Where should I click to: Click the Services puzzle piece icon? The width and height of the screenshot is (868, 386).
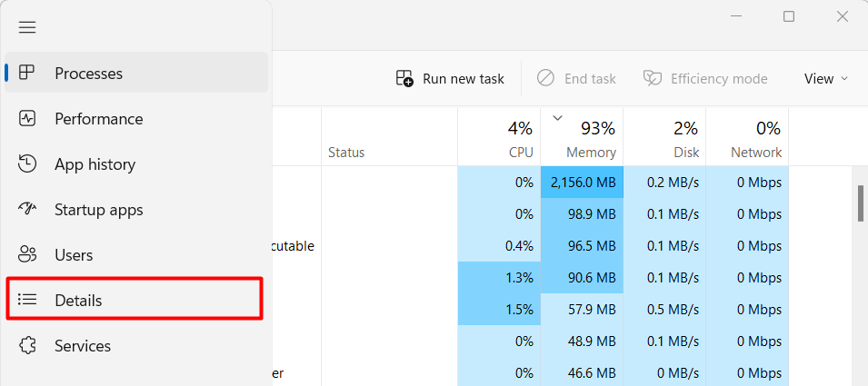click(x=27, y=346)
